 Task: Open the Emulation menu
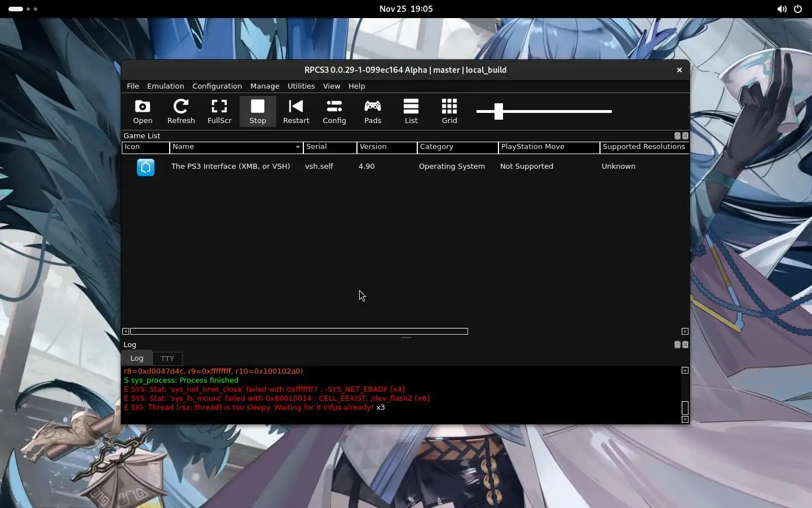pos(165,86)
